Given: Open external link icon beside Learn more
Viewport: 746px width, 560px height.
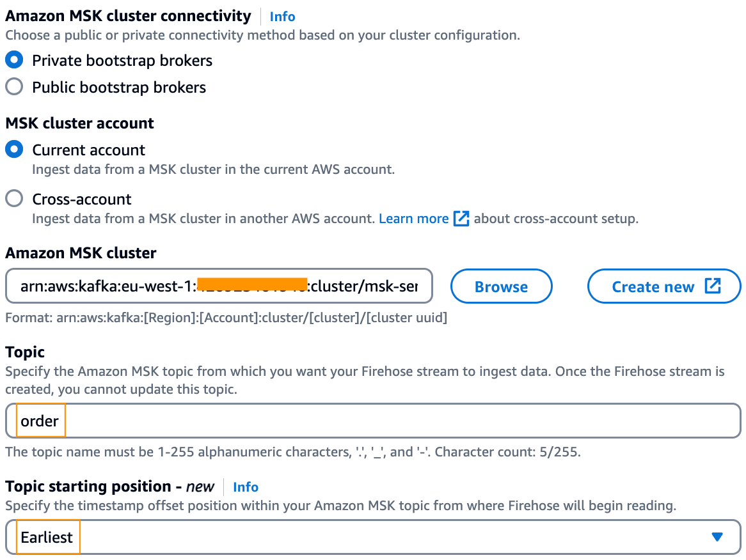Looking at the screenshot, I should pos(461,219).
